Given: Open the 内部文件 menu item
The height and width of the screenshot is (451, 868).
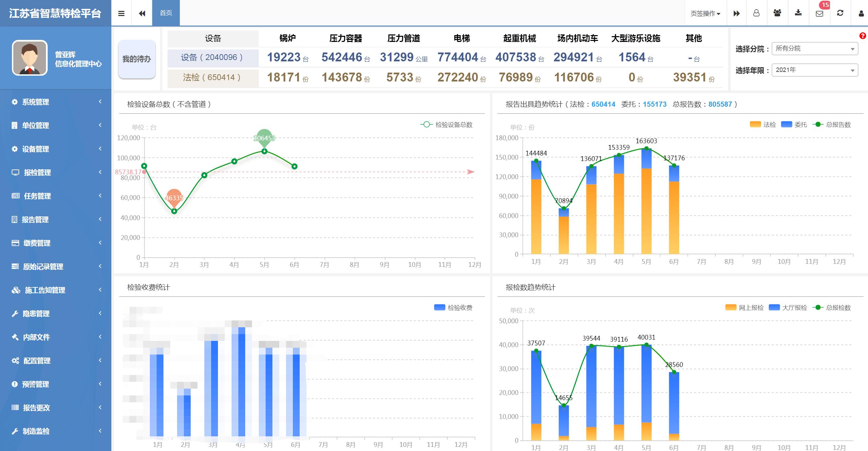Looking at the screenshot, I should click(56, 337).
